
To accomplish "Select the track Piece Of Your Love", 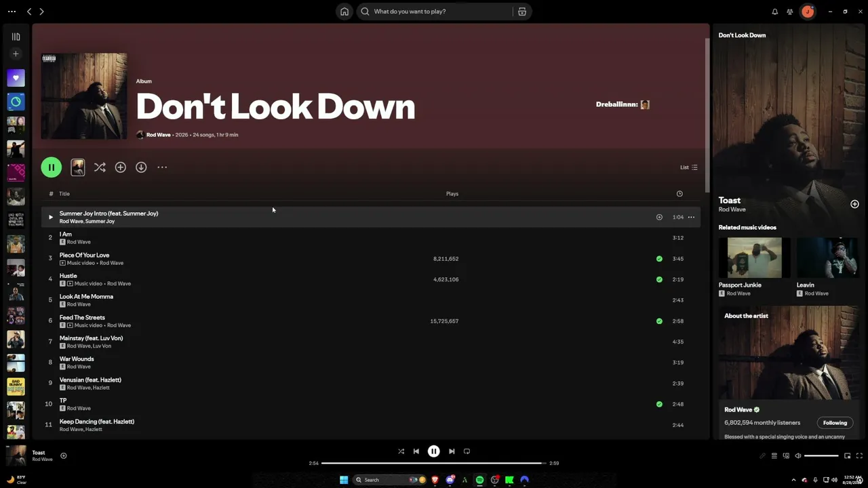I will pos(370,258).
